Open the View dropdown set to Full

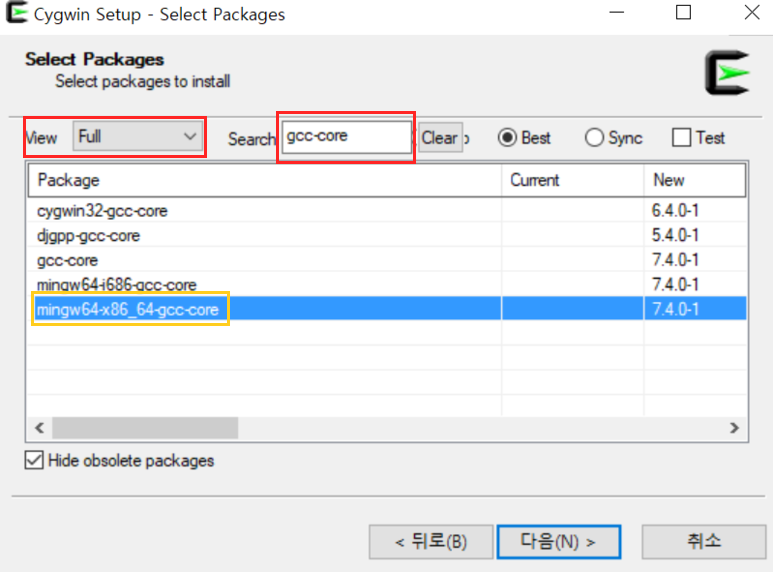(138, 137)
